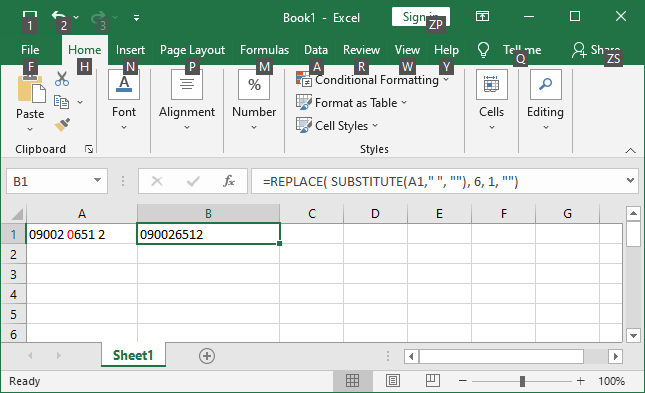The width and height of the screenshot is (645, 393).
Task: Open the Undo history dropdown arrow
Action: [76, 17]
